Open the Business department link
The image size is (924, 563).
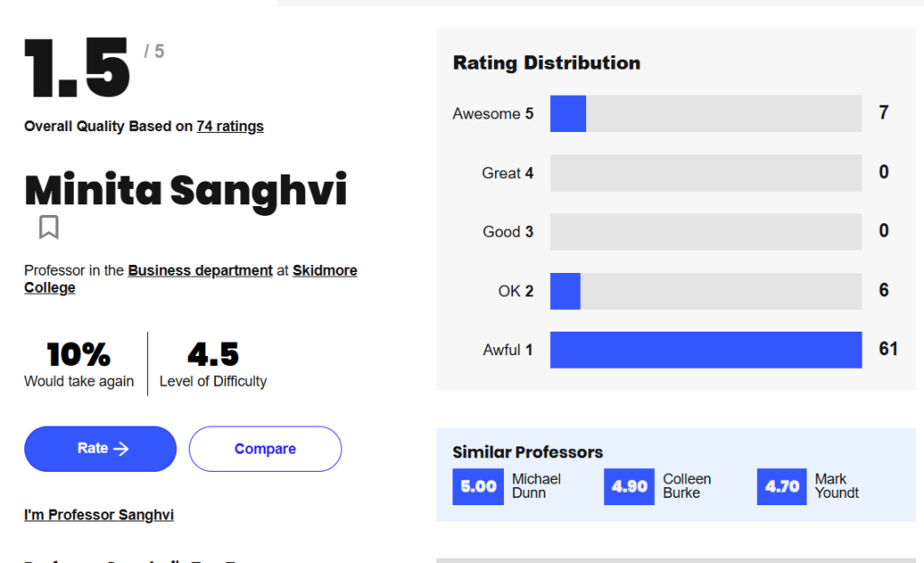(200, 270)
